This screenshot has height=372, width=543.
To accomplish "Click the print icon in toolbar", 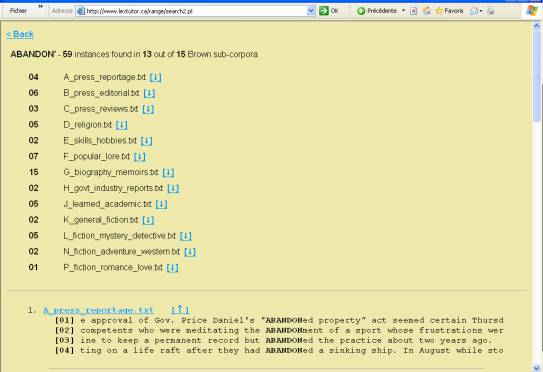I will click(491, 11).
